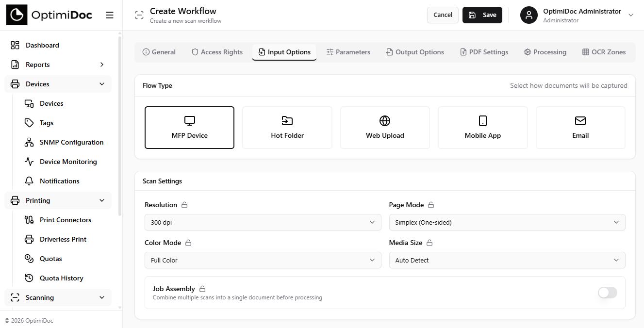Click the SNMP Configuration network icon

[x=29, y=142]
